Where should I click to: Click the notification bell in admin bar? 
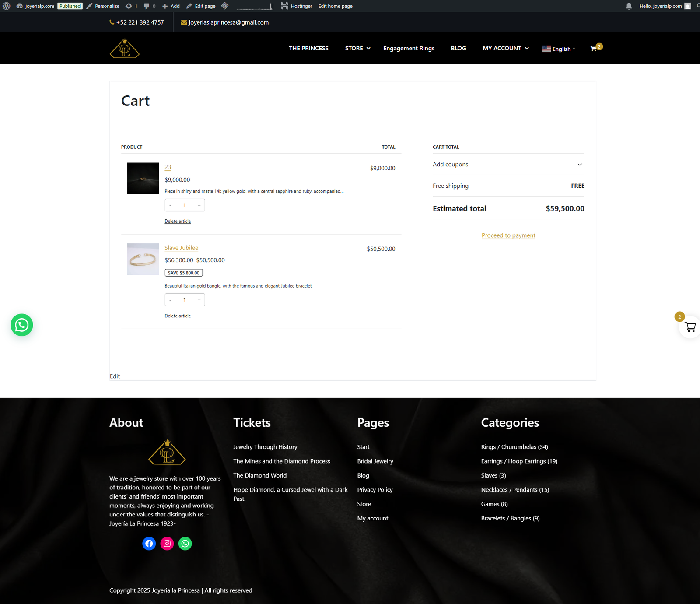(629, 6)
